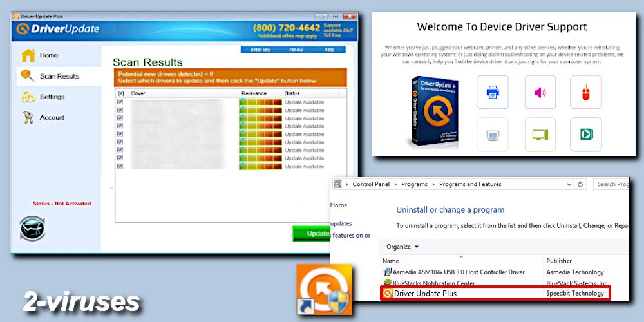
Task: Click the printer driver icon
Action: [493, 92]
